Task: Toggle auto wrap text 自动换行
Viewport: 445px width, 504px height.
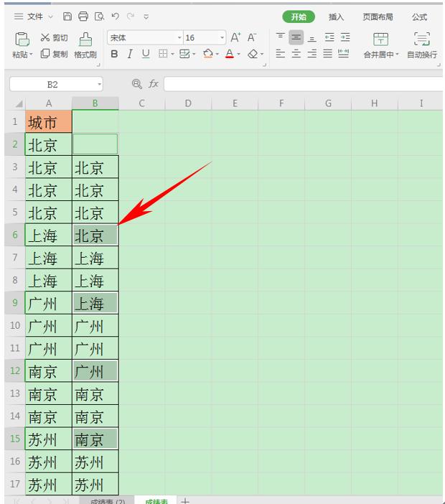Action: [x=422, y=45]
